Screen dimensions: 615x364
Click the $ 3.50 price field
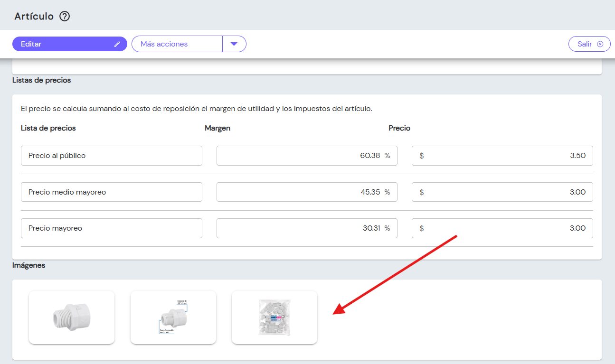click(x=502, y=156)
